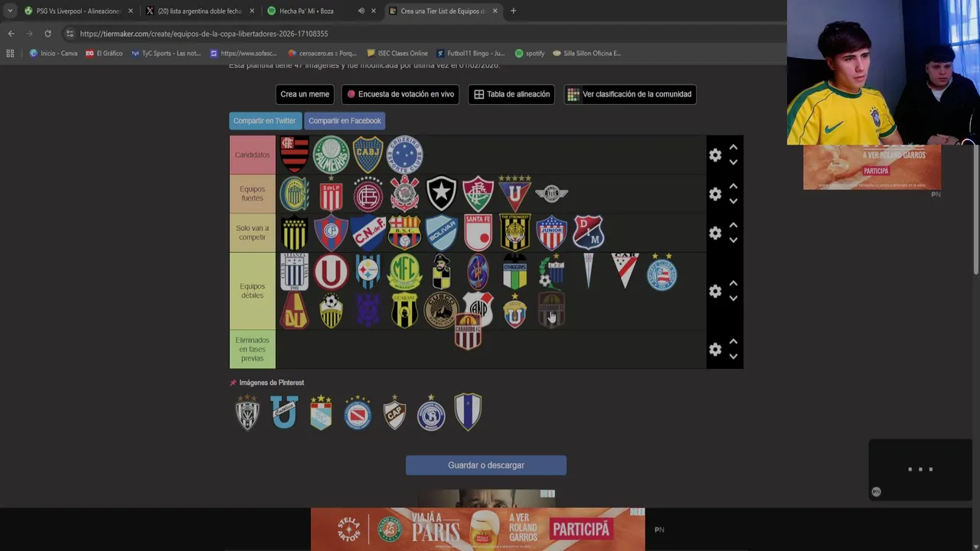Click the Equipos débiles tier label
980x551 pixels.
(253, 291)
